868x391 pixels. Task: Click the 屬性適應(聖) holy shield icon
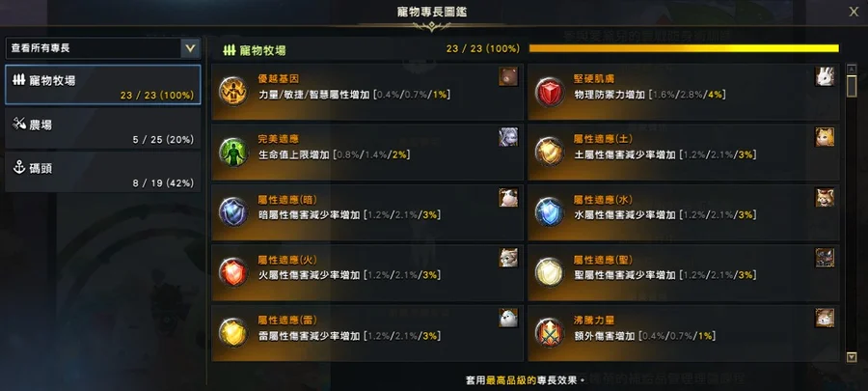(x=549, y=272)
